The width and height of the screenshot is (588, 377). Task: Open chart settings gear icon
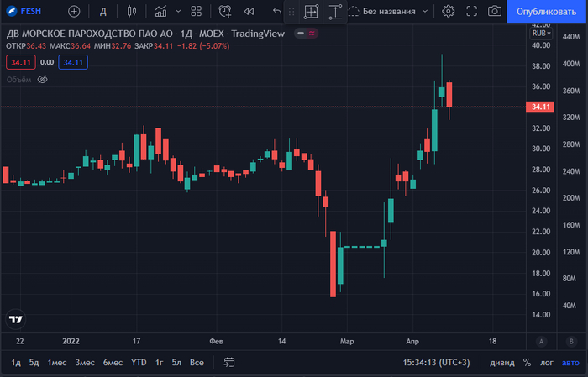(449, 11)
